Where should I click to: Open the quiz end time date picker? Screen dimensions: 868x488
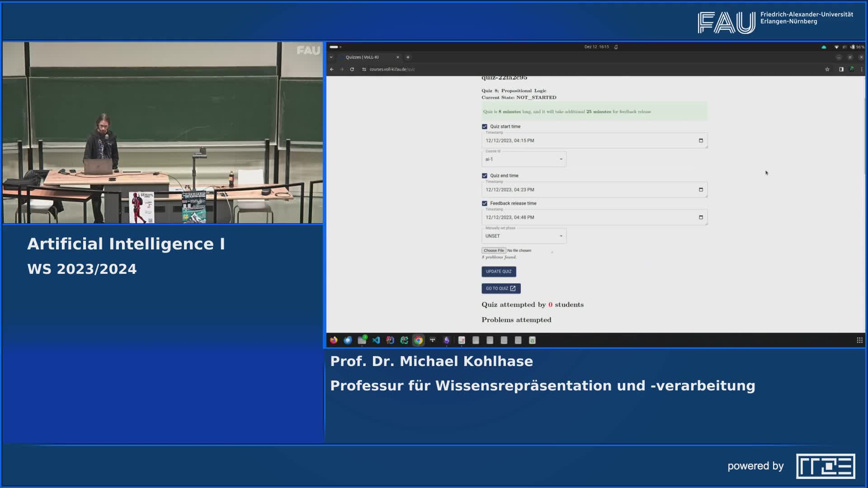coord(701,190)
